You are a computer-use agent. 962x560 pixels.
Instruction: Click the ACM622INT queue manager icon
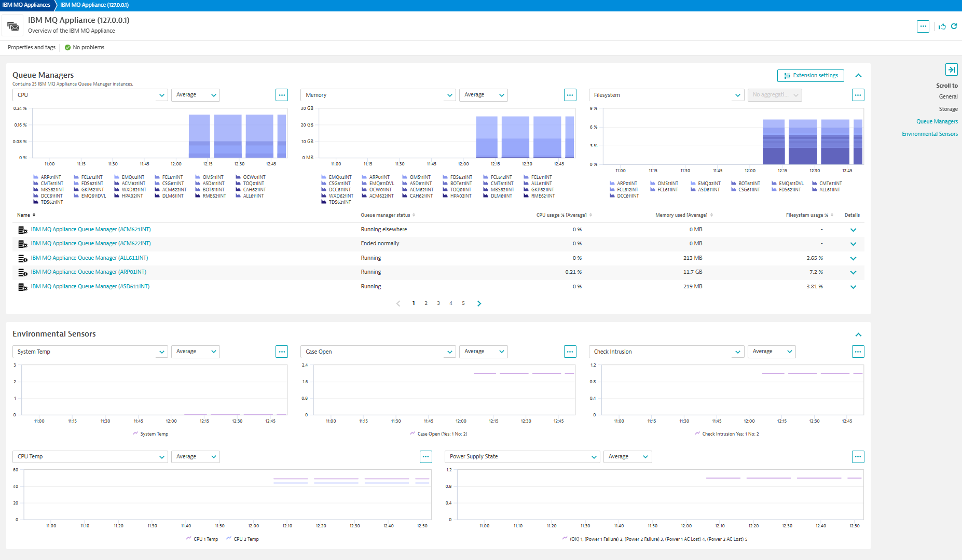(23, 244)
